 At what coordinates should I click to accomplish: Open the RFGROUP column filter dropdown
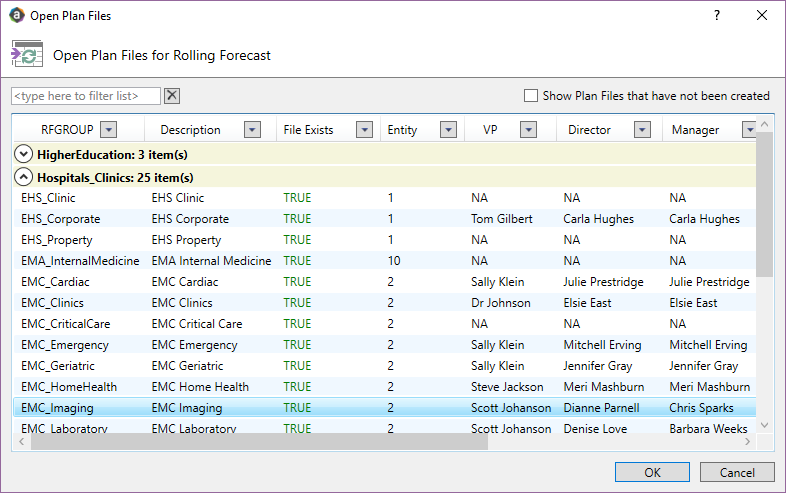coord(108,130)
